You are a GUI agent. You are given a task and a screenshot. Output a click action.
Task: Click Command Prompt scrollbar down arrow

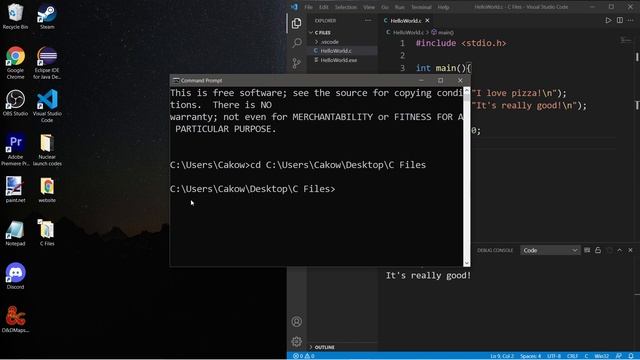[467, 263]
